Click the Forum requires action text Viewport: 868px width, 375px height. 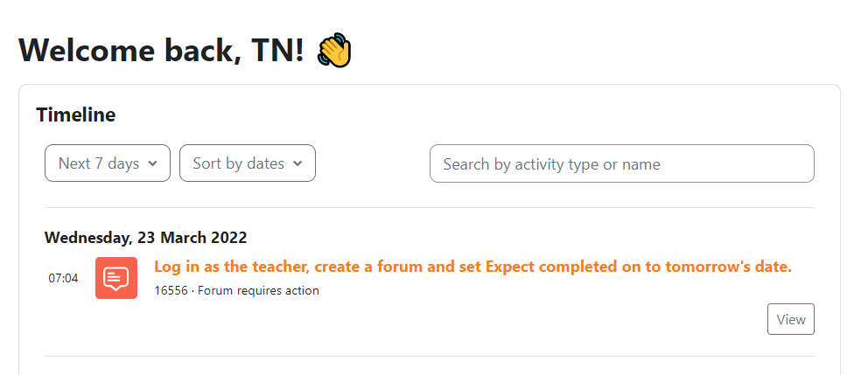pos(258,290)
